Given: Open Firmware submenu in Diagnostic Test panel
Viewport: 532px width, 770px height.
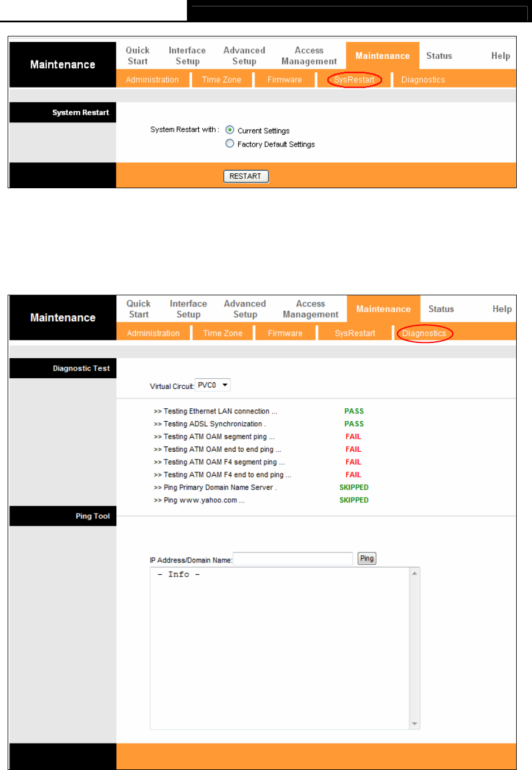Looking at the screenshot, I should [x=285, y=334].
